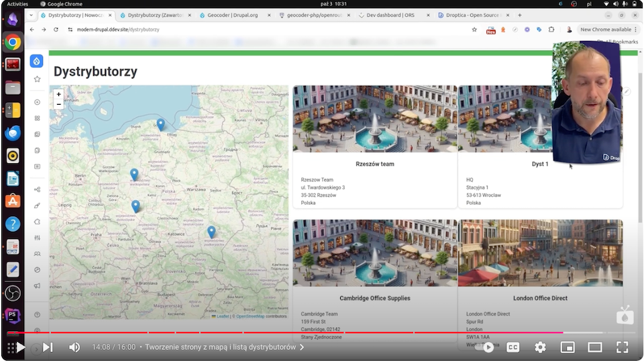Open video settings gear

(540, 348)
